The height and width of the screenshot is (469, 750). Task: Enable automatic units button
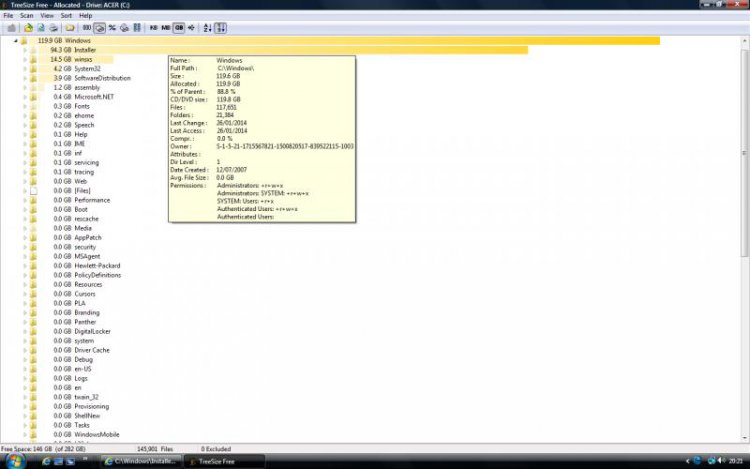point(191,28)
